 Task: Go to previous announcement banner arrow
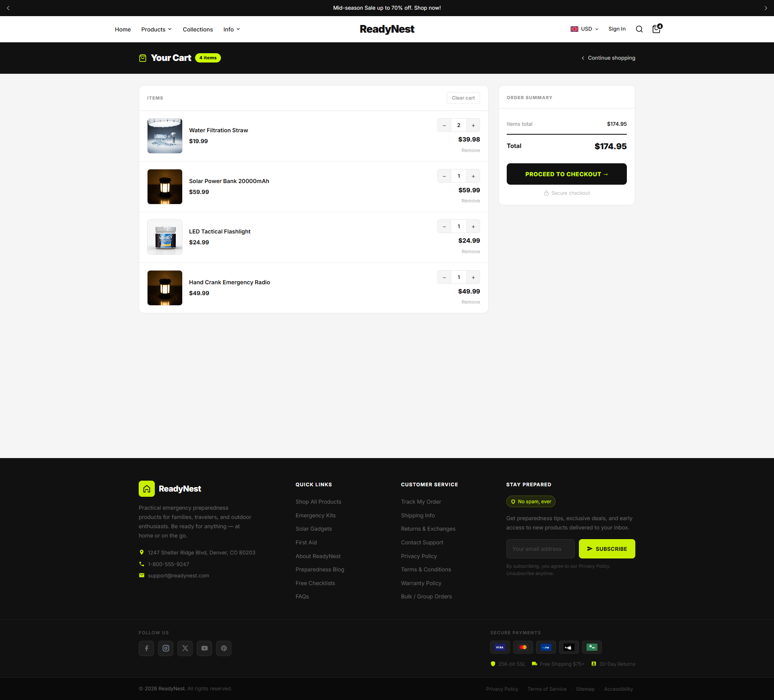(x=8, y=8)
